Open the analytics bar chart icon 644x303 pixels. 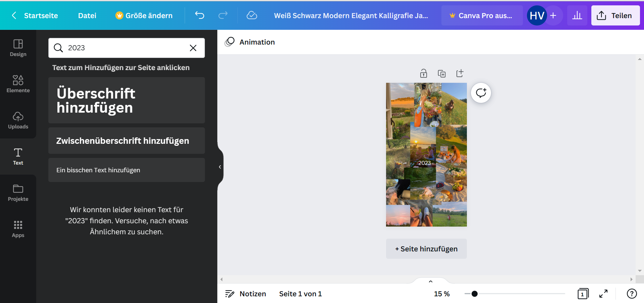pyautogui.click(x=577, y=15)
